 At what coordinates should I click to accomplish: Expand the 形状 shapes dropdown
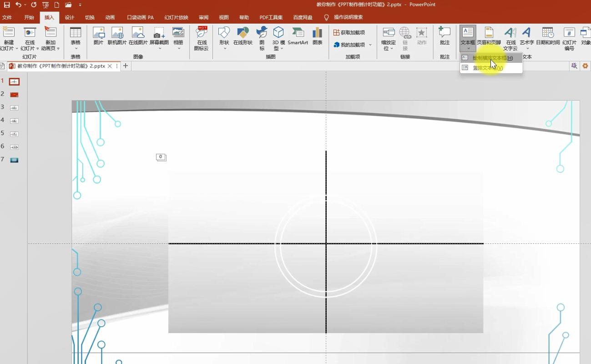[x=224, y=48]
